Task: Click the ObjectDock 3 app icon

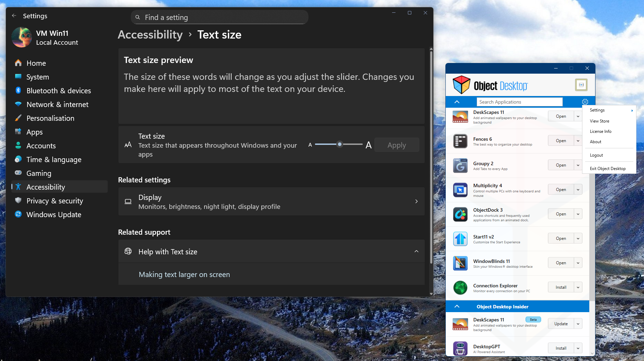Action: (x=460, y=214)
